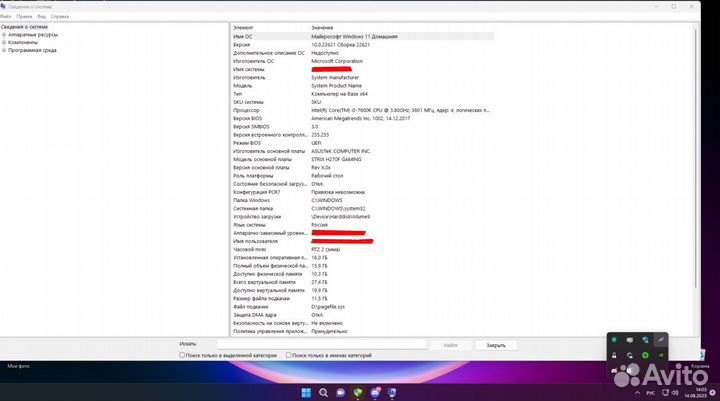Image resolution: width=720 pixels, height=401 pixels.
Task: Click Safely Remove Hardware USB tray icon
Action: [614, 355]
